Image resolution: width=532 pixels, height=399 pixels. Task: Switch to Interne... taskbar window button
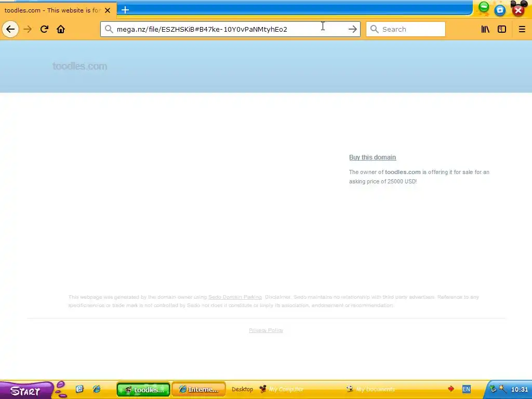point(198,390)
